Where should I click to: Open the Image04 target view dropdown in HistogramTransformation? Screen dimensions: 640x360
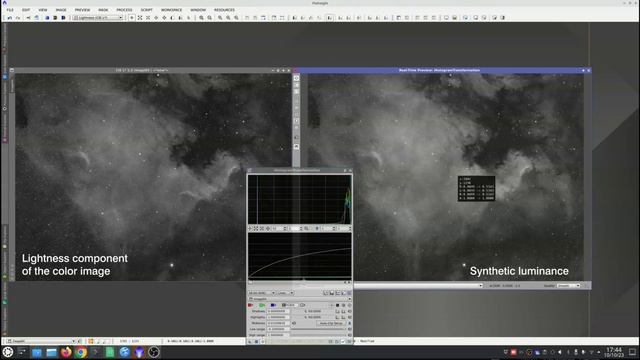click(299, 299)
